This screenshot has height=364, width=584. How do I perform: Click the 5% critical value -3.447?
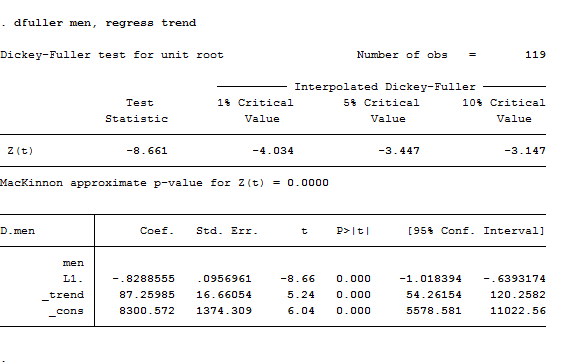399,151
